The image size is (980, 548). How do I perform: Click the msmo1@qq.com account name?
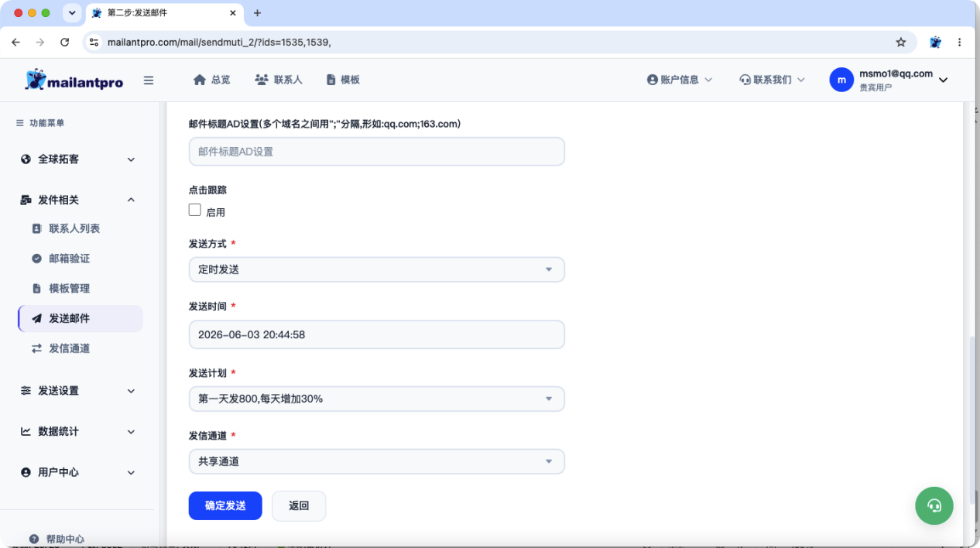click(896, 74)
